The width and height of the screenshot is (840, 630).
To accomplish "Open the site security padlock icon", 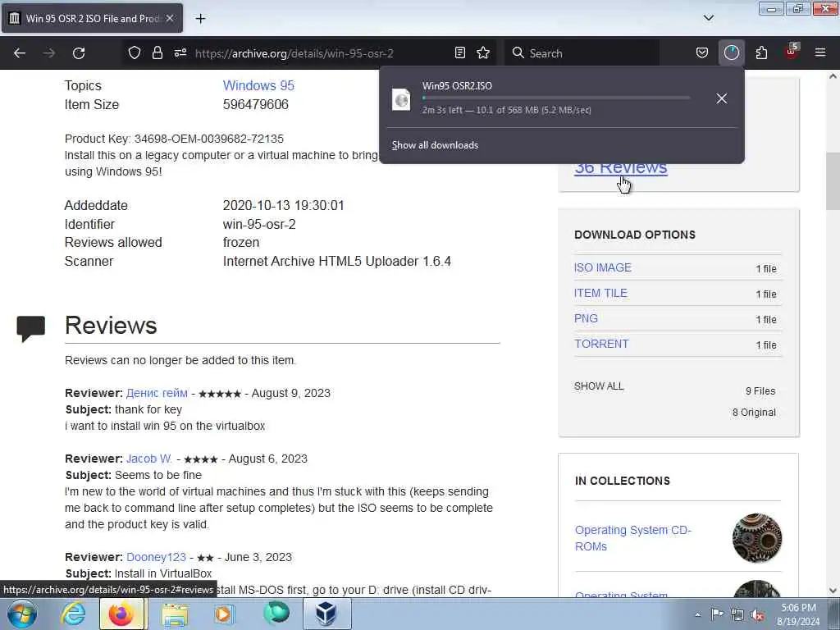I will click(x=157, y=53).
